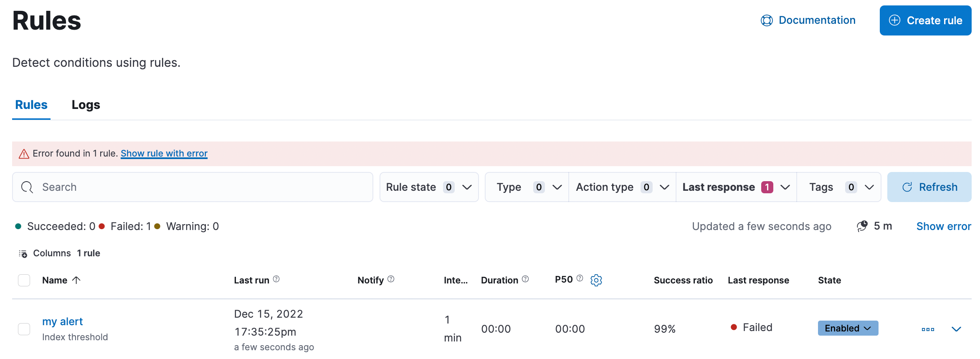This screenshot has height=359, width=980.
Task: Open the Rule state filter dropdown
Action: coord(429,187)
